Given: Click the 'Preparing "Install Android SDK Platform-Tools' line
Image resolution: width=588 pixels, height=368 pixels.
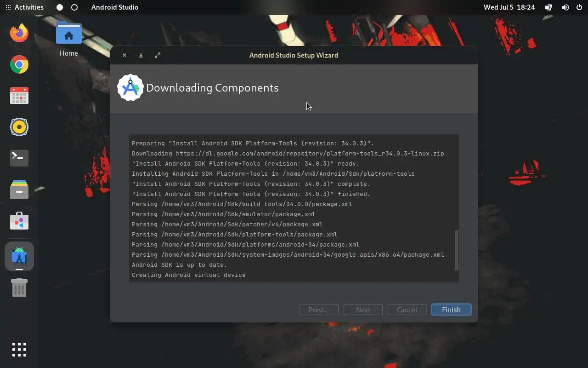Looking at the screenshot, I should (253, 144).
